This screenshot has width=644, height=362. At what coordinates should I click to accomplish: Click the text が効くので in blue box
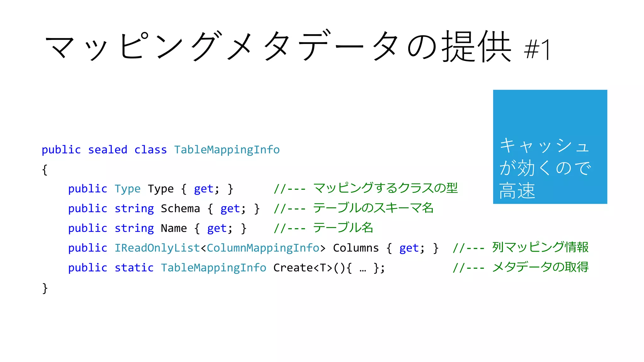[546, 168]
